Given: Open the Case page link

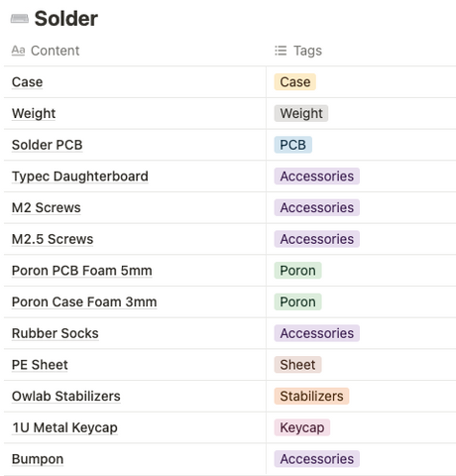Looking at the screenshot, I should click(x=27, y=82).
